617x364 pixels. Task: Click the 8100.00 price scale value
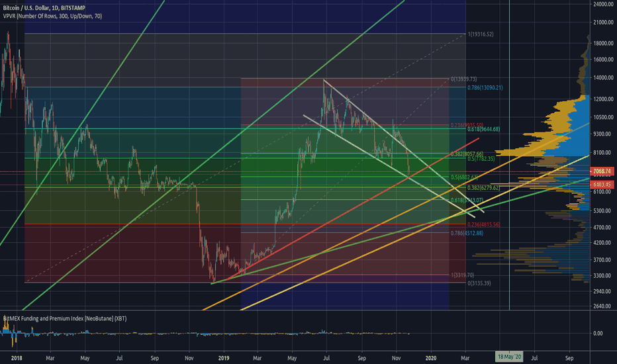click(602, 152)
